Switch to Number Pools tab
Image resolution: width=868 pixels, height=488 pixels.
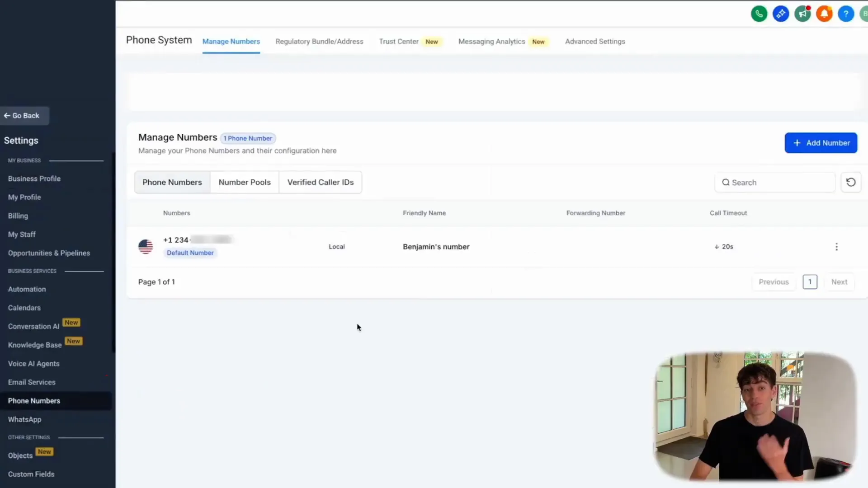[245, 182]
